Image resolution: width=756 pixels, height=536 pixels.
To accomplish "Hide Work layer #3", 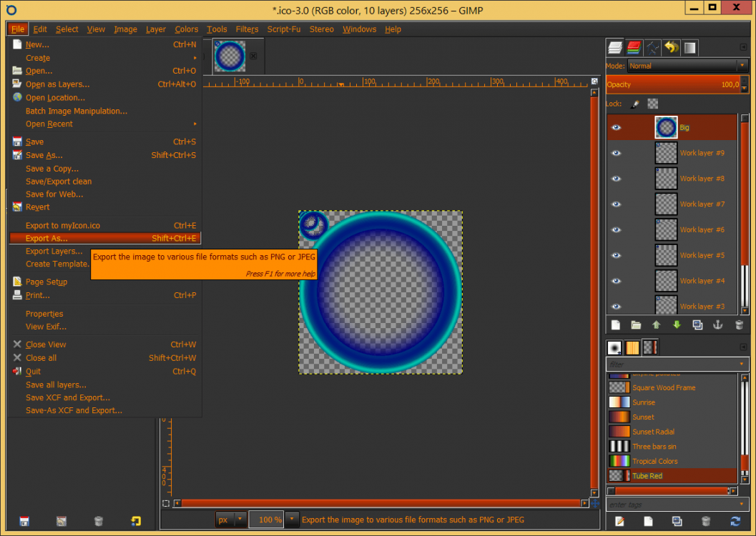I will coord(617,307).
